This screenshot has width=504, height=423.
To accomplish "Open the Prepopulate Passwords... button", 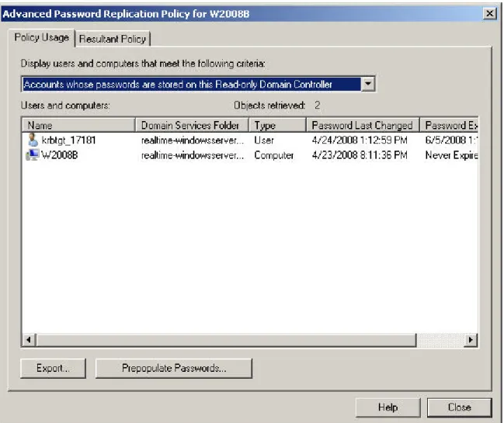I will tap(174, 368).
